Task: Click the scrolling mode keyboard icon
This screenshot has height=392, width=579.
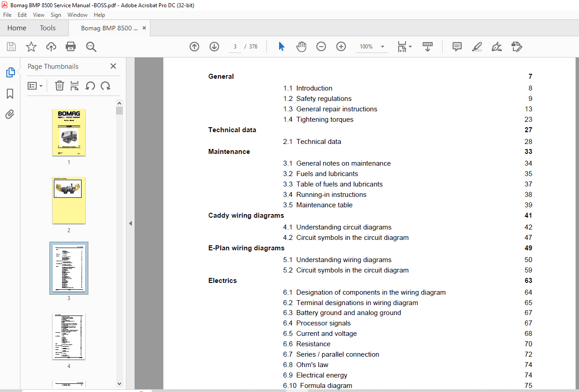Action: click(x=428, y=47)
